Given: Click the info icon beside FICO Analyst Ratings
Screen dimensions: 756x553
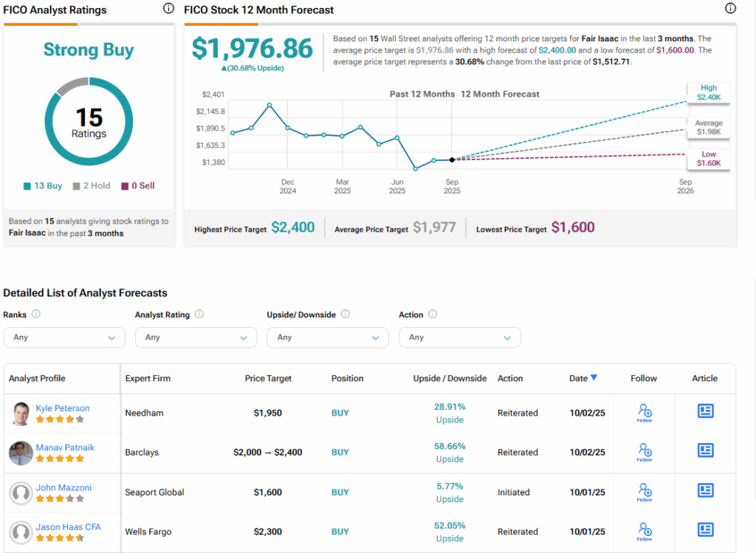Looking at the screenshot, I should 168,9.
